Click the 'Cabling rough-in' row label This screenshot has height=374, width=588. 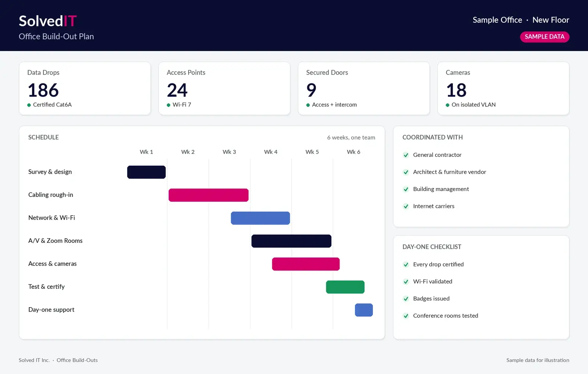coord(51,195)
